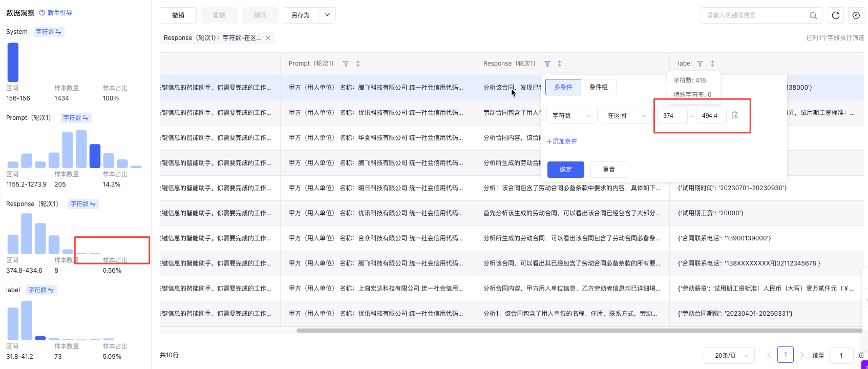Click the 删除 button
This screenshot has width=868, height=369.
point(260,15)
